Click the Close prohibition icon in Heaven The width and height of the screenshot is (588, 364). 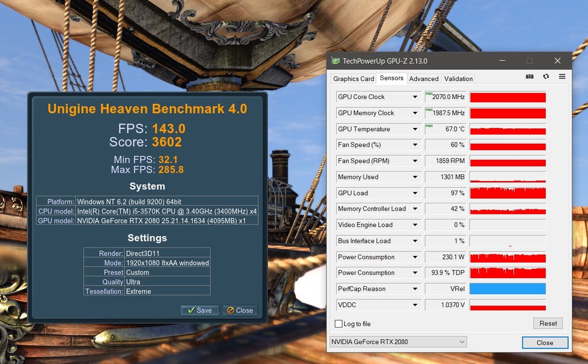click(231, 310)
